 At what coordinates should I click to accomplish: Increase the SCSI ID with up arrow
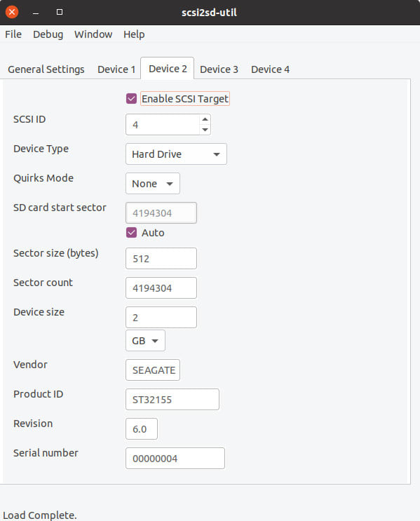pos(205,119)
